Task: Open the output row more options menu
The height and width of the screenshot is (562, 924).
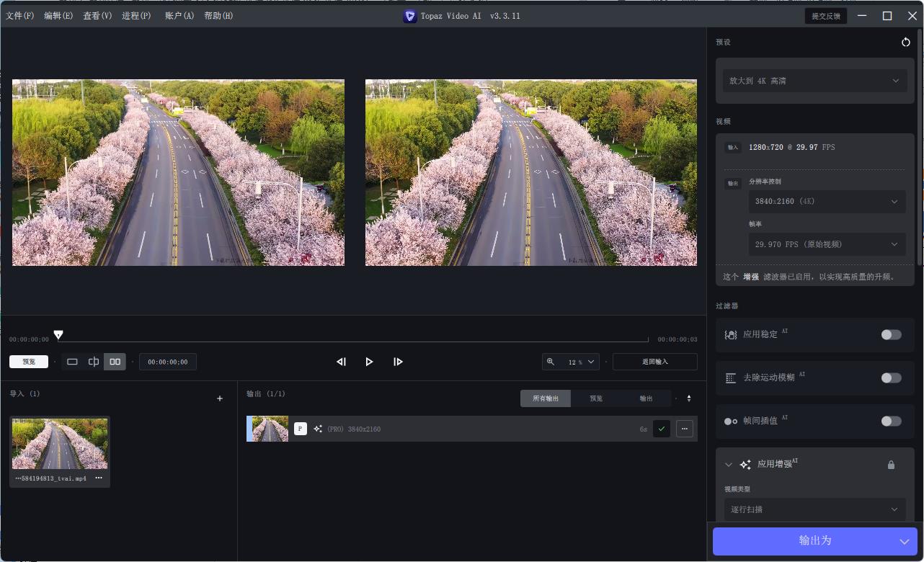Action: tap(685, 429)
